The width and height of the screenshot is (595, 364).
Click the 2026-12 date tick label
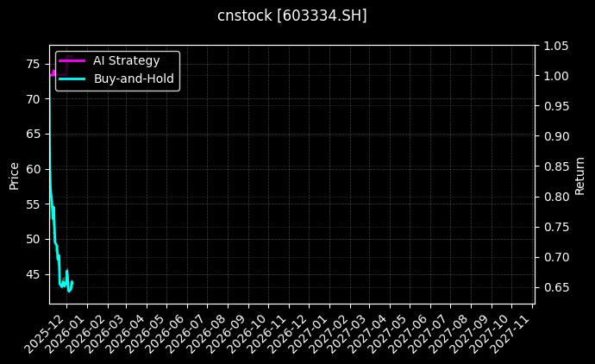pos(291,330)
